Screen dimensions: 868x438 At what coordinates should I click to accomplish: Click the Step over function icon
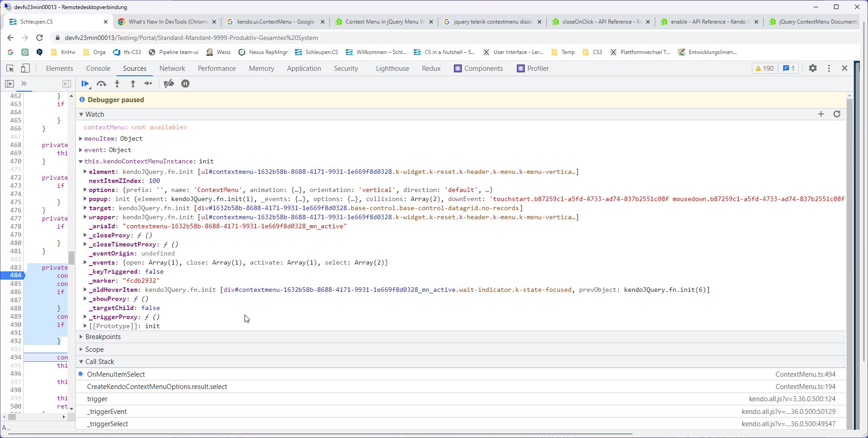click(x=101, y=84)
